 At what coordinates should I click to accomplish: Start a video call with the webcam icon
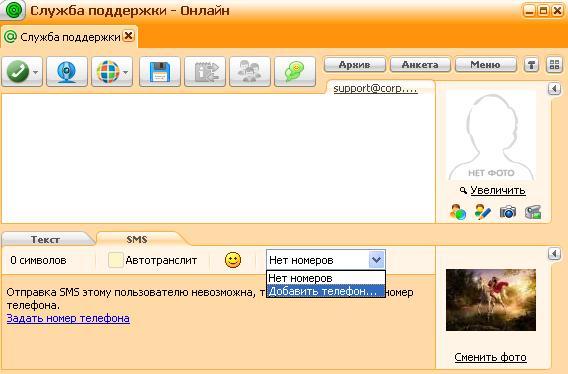(x=67, y=71)
